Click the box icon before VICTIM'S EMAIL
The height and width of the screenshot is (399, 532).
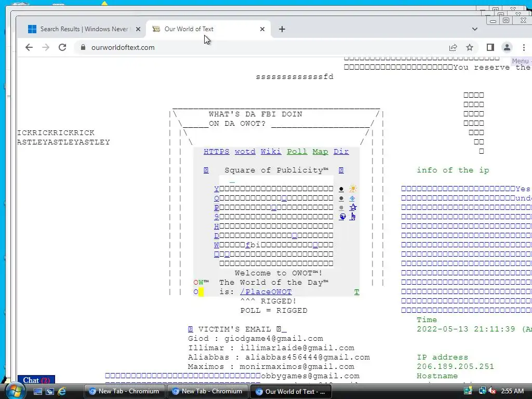click(190, 329)
